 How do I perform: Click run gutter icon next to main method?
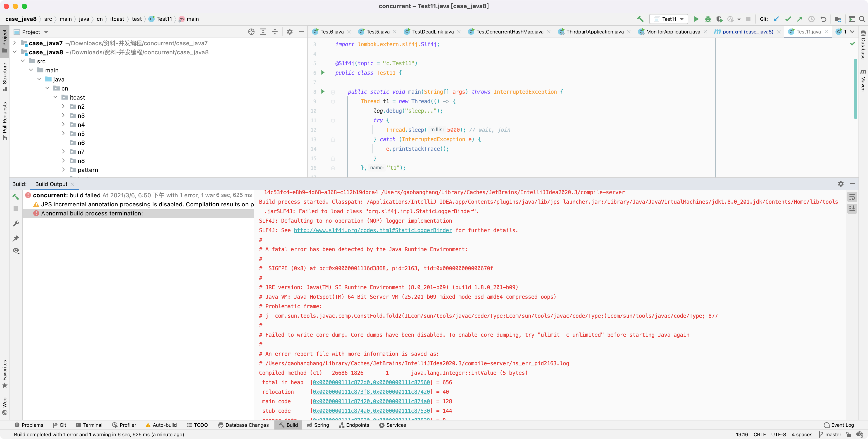323,91
